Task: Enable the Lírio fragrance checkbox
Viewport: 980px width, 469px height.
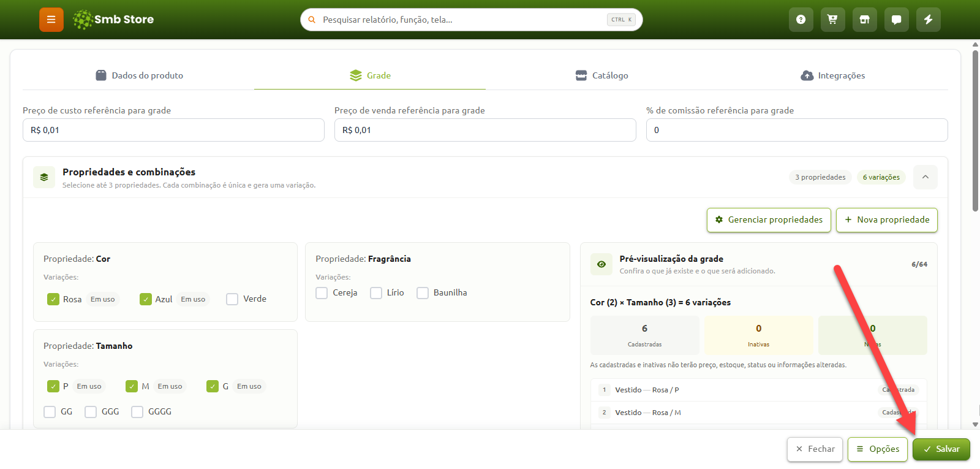Action: point(376,293)
